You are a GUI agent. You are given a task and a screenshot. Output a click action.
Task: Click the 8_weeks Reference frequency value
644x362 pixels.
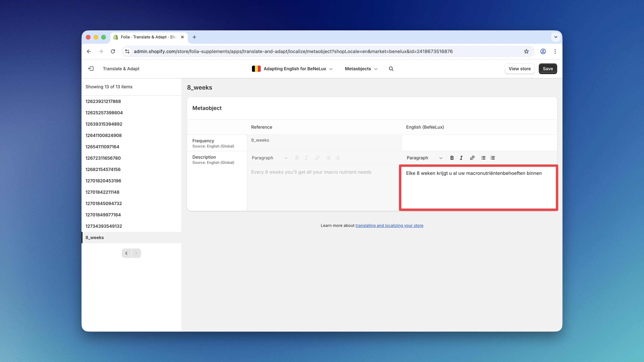(x=260, y=140)
